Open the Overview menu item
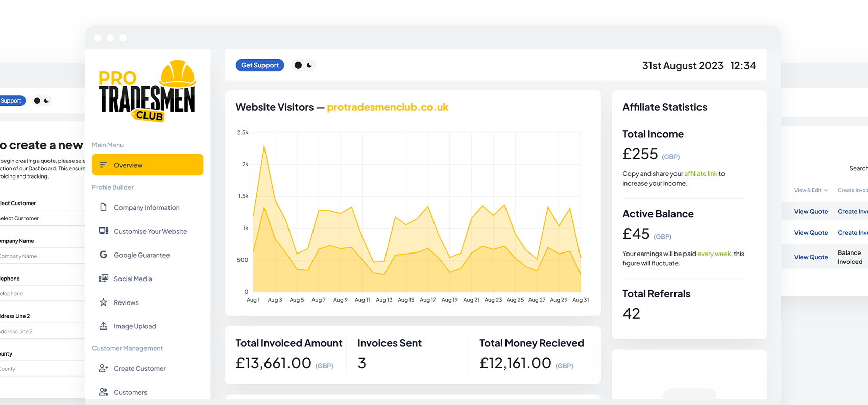The width and height of the screenshot is (868, 405). click(x=148, y=165)
